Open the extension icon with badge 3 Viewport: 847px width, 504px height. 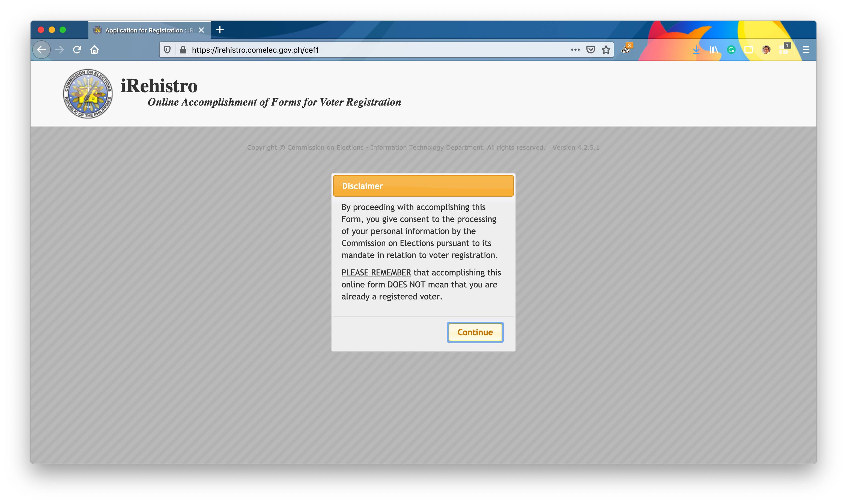[x=626, y=49]
